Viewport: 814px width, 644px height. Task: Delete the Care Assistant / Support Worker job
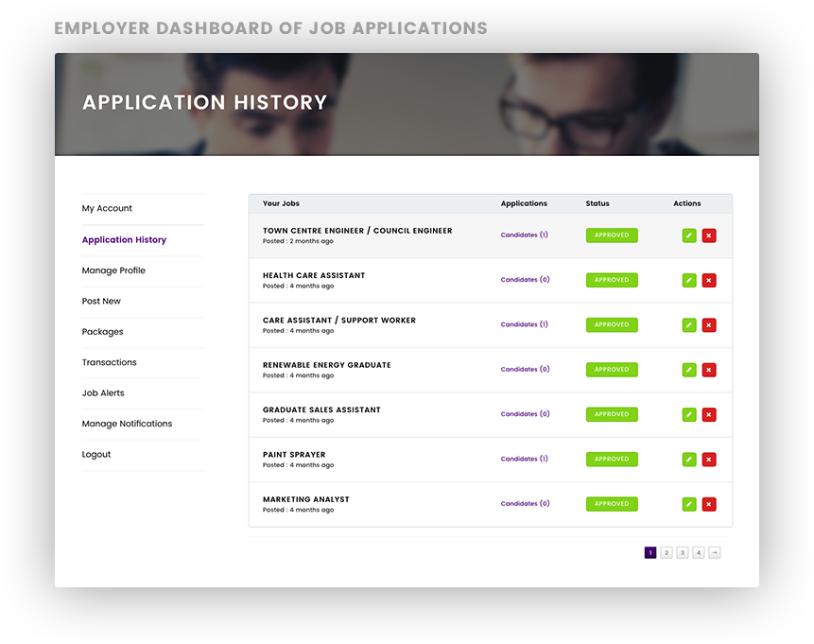point(709,324)
